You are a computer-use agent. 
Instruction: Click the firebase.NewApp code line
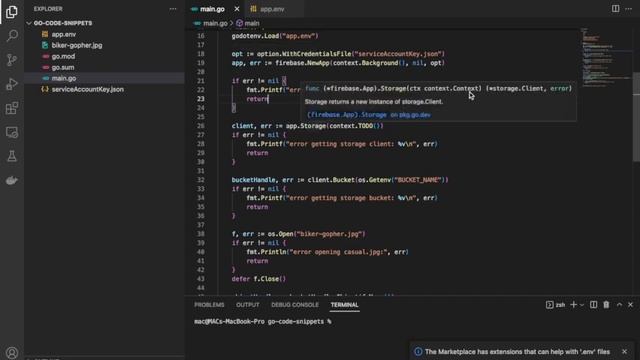(x=338, y=63)
